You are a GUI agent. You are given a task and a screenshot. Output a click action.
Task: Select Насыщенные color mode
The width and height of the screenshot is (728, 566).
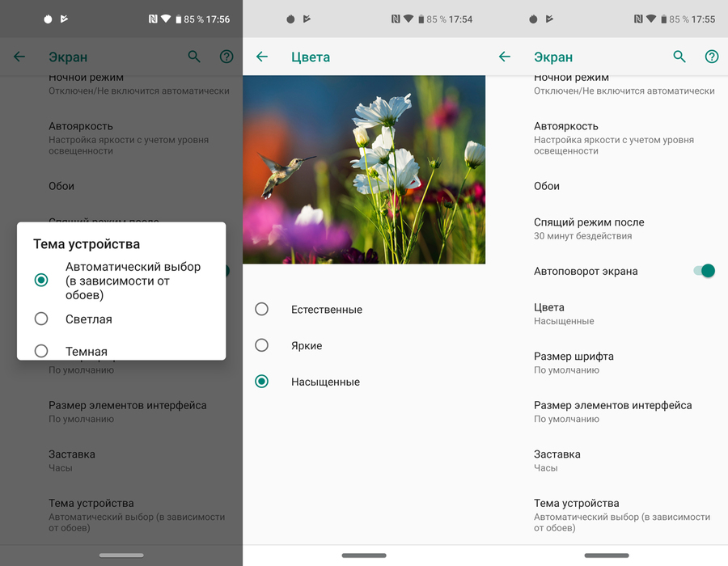[364, 382]
